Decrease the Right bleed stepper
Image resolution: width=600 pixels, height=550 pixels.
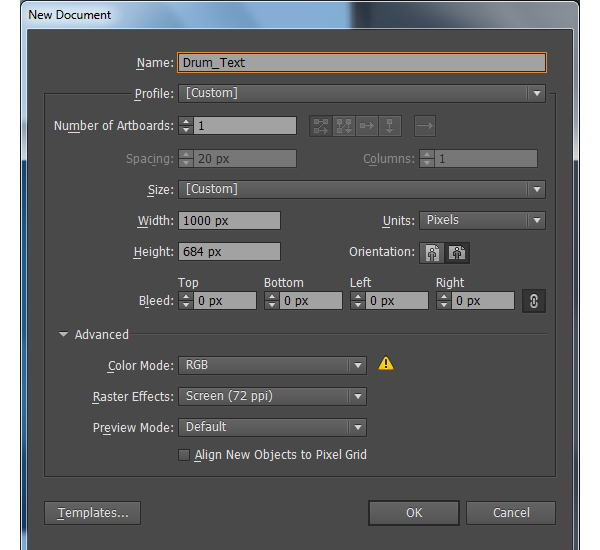coord(444,305)
